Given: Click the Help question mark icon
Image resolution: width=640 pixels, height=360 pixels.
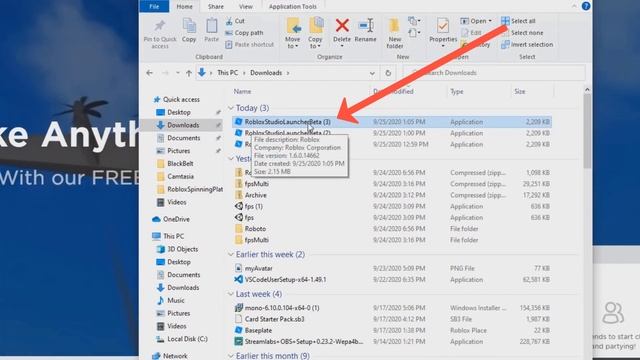Looking at the screenshot, I should coord(586,6).
